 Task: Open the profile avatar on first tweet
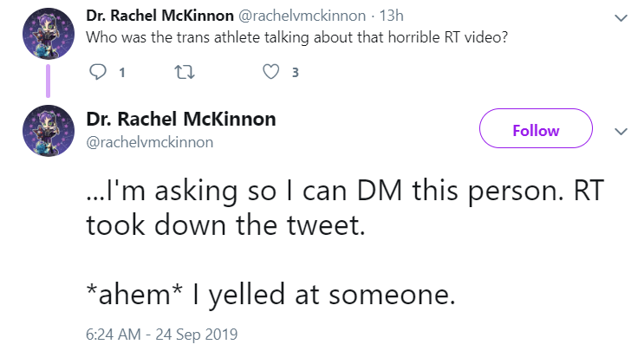[x=49, y=34]
